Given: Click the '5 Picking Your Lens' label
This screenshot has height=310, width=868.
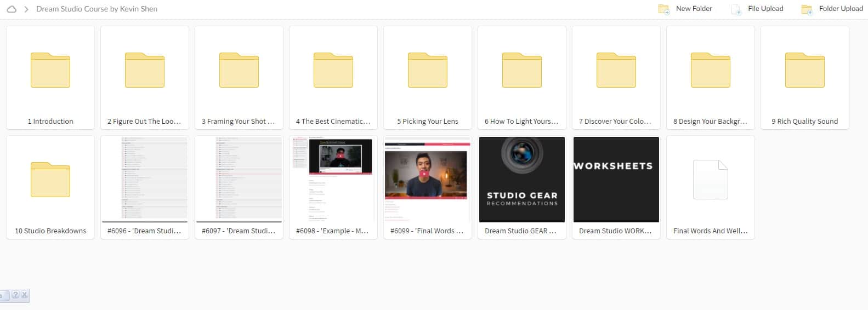Looking at the screenshot, I should coord(428,122).
